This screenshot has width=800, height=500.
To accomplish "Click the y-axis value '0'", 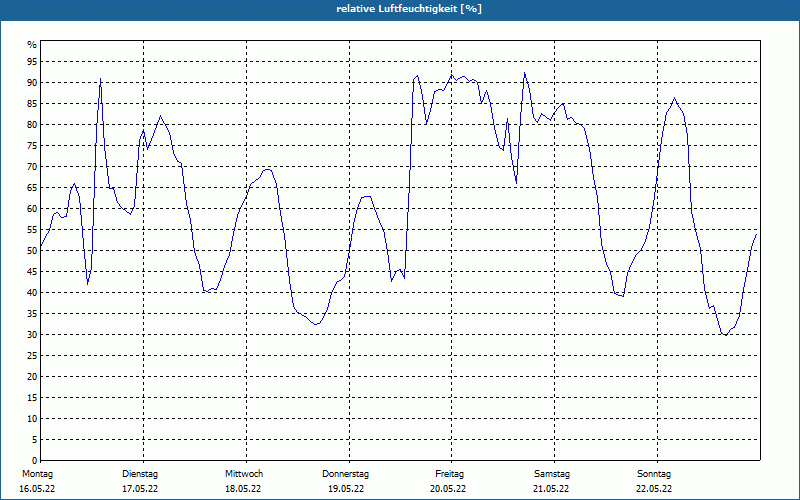I will pos(35,461).
